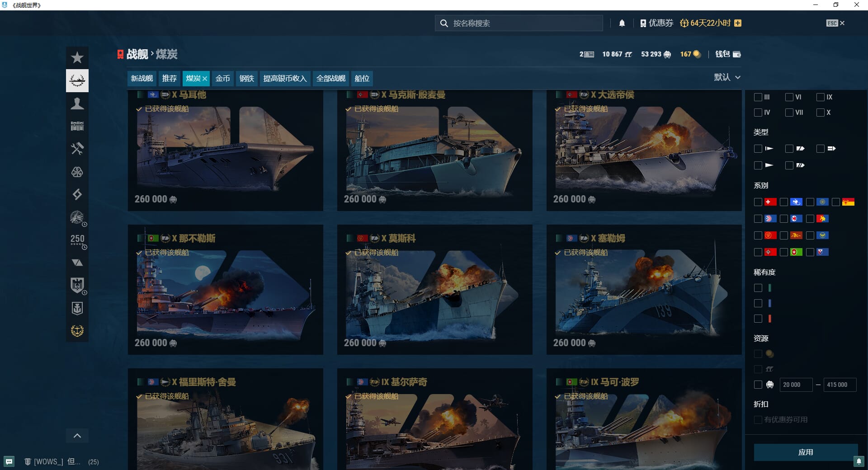
Task: Tick the coal resource price range checkbox
Action: point(758,385)
